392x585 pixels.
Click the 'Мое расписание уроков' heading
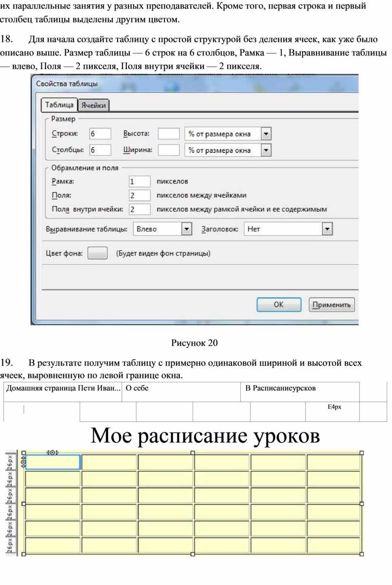click(205, 436)
